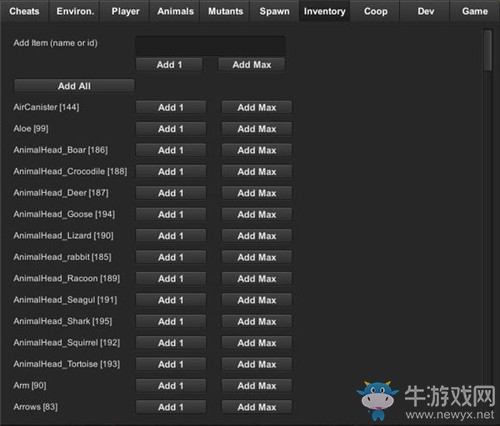Click the Add All button
This screenshot has height=426, width=500.
(x=74, y=86)
